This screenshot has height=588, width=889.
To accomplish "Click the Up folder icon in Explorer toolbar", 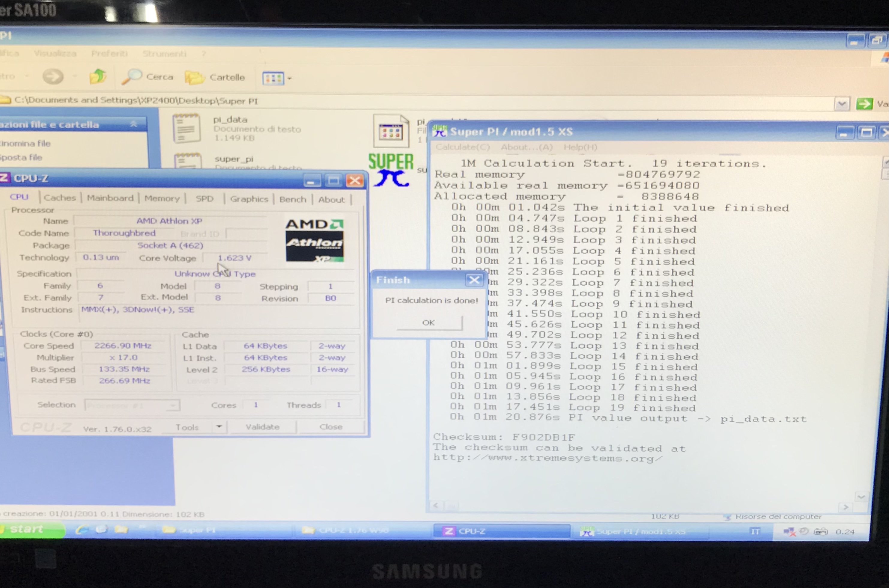I will point(97,76).
